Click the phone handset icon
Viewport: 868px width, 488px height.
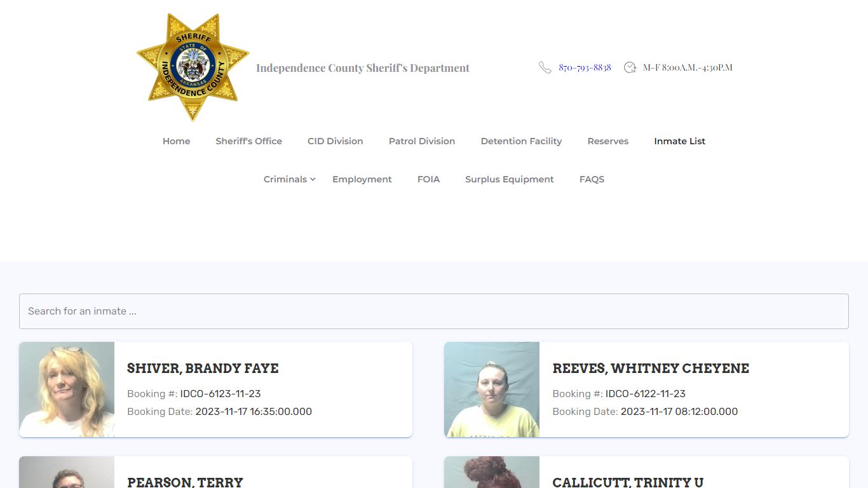coord(545,67)
